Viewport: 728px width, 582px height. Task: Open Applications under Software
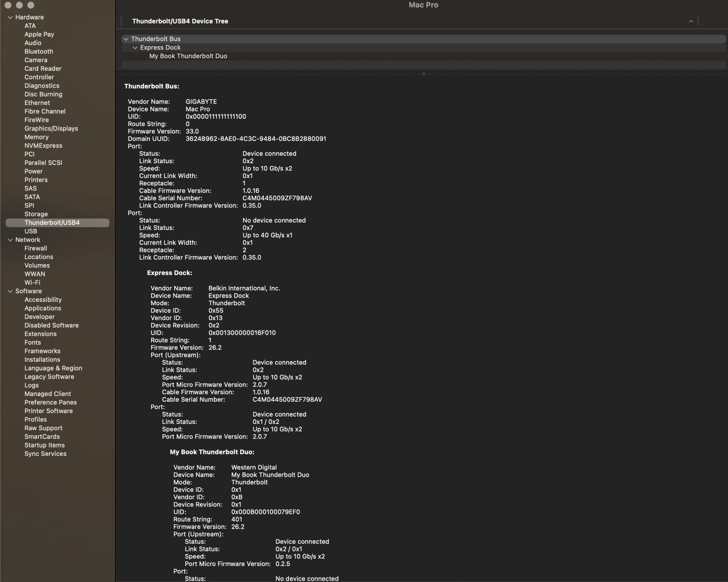tap(43, 308)
